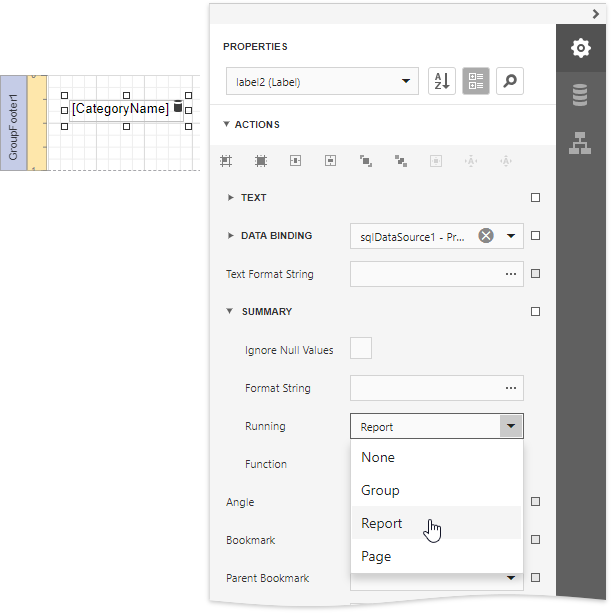This screenshot has width=611, height=613.
Task: Select the [CategoryName] label on design surface
Action: pyautogui.click(x=120, y=108)
